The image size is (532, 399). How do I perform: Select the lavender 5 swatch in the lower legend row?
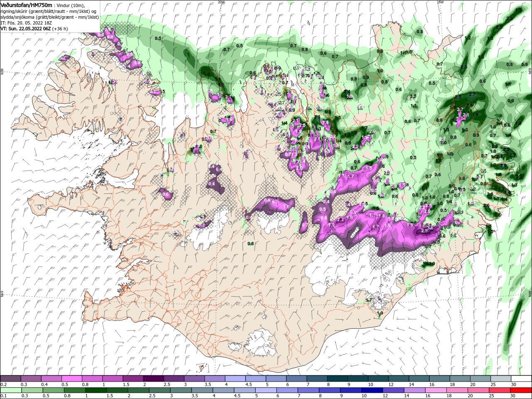(x=266, y=390)
